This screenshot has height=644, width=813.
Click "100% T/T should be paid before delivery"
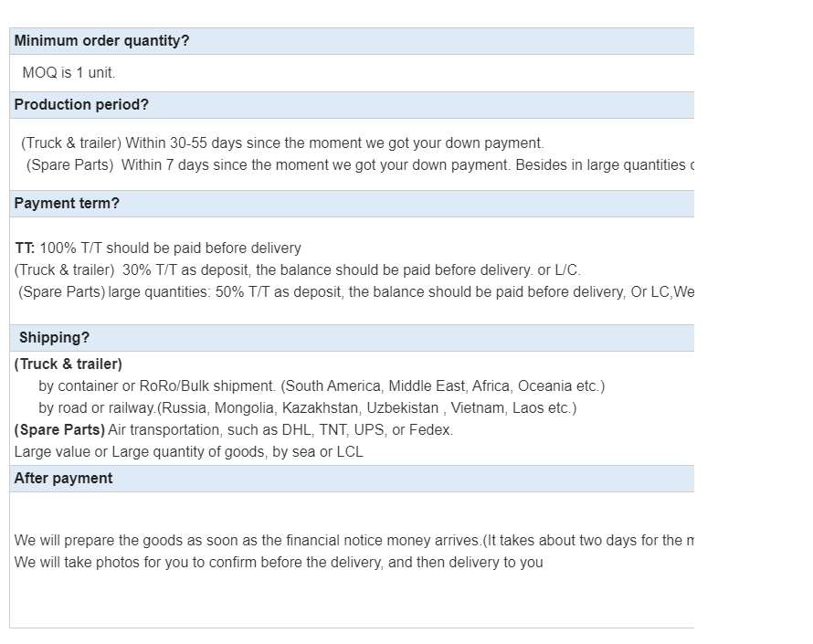[171, 248]
